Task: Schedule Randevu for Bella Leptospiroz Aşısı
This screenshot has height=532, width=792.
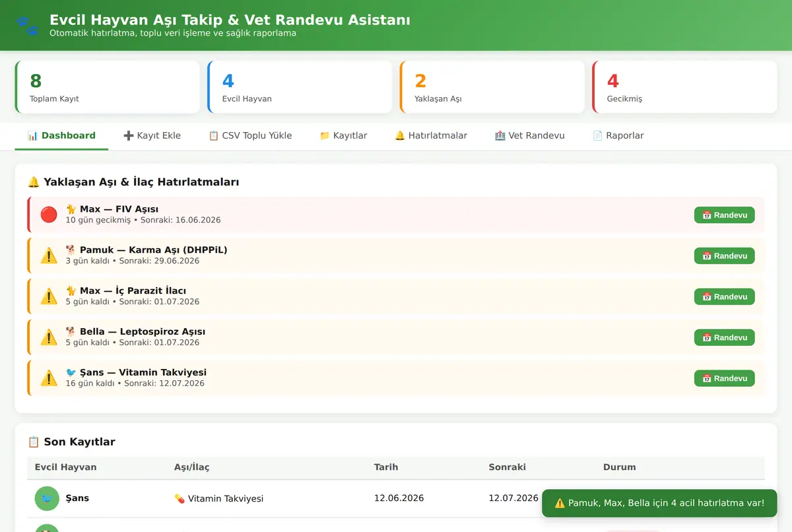Action: click(x=724, y=338)
